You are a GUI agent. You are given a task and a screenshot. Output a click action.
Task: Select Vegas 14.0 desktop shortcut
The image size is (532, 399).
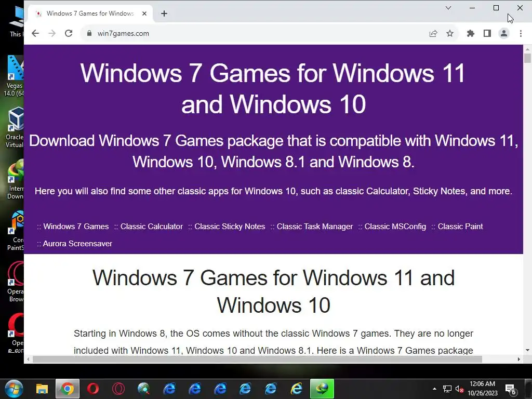tap(14, 76)
